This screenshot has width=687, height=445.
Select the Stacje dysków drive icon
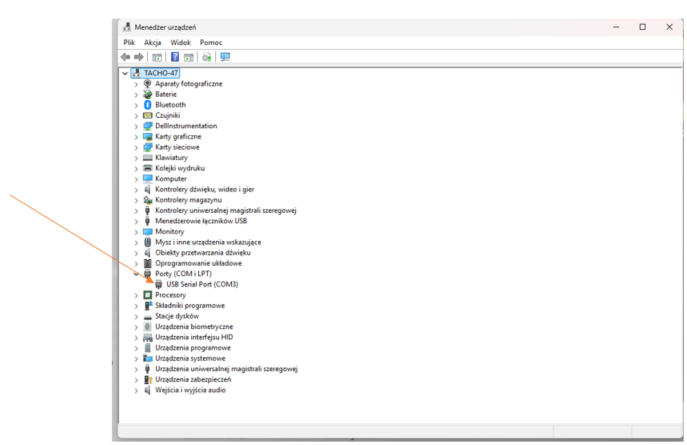(x=148, y=316)
